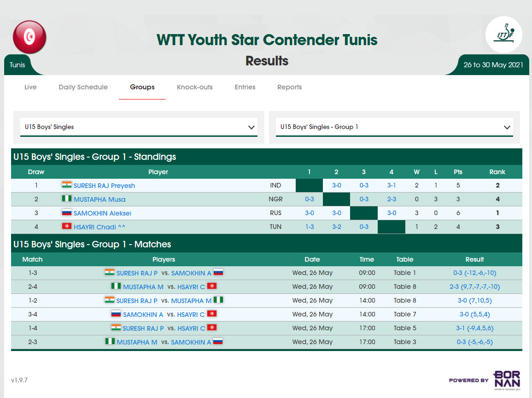This screenshot has width=532, height=398.
Task: Click the group dropdown chevron arrow
Action: 507,128
